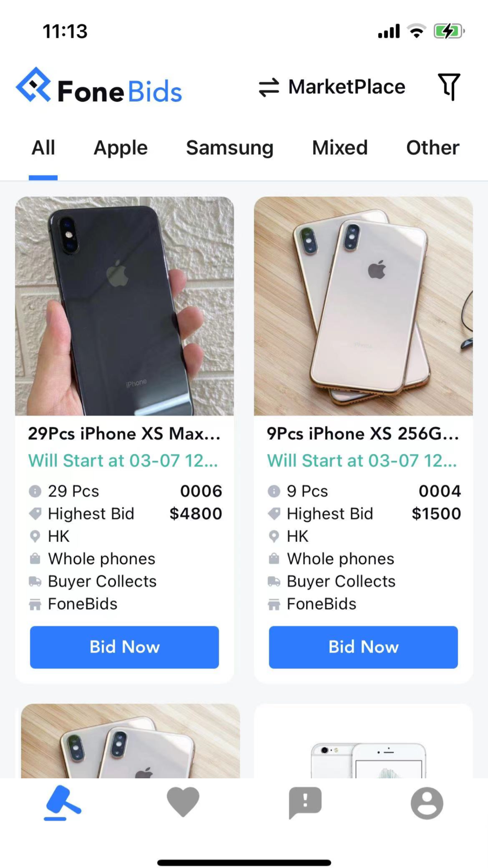Viewport: 488px width, 868px height.
Task: Tap info icon next to 29 Pcs
Action: 35,491
